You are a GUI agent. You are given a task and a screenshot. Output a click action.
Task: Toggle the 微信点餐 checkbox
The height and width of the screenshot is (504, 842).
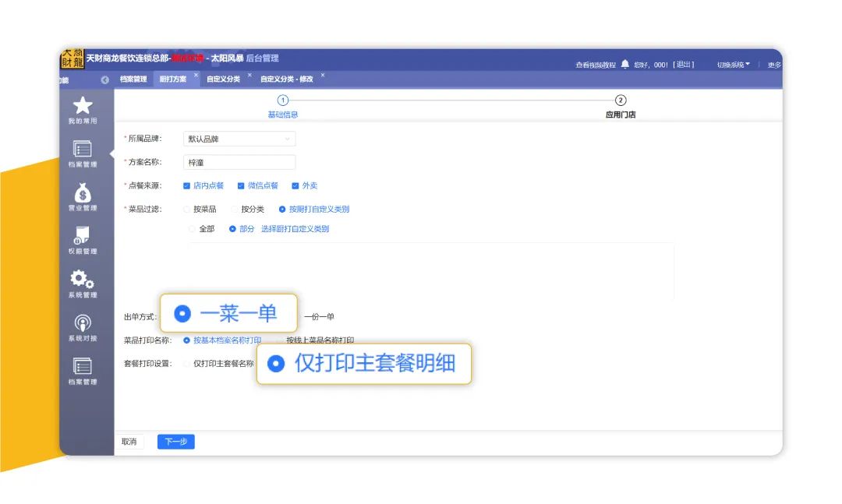(x=241, y=185)
